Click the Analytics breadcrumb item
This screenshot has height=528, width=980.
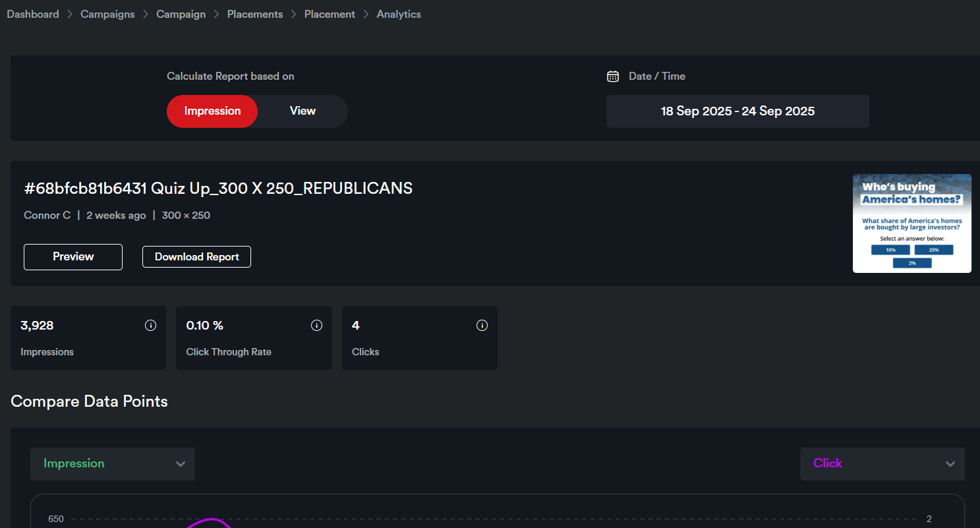coord(399,15)
